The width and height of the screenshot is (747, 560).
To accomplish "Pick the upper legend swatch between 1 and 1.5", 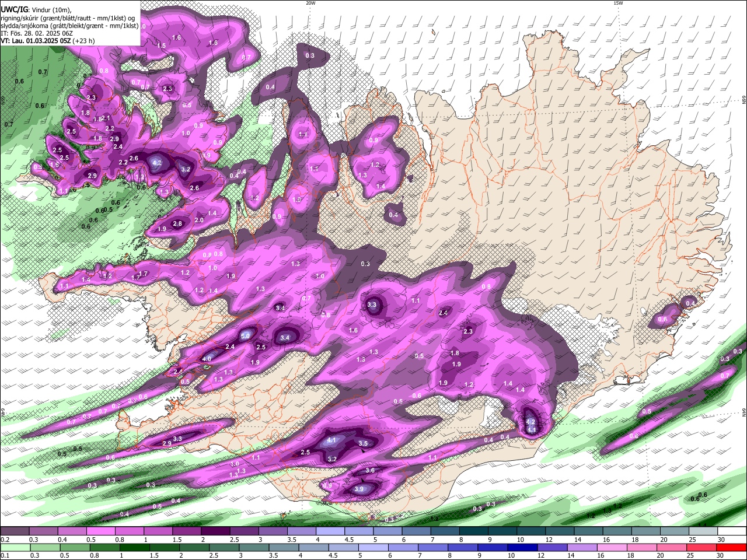I will click(x=158, y=531).
